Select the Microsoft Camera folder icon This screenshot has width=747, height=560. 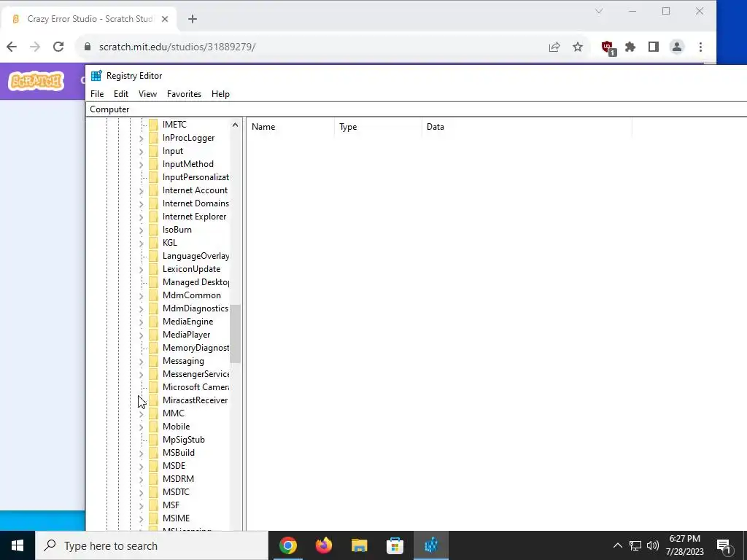pyautogui.click(x=153, y=387)
